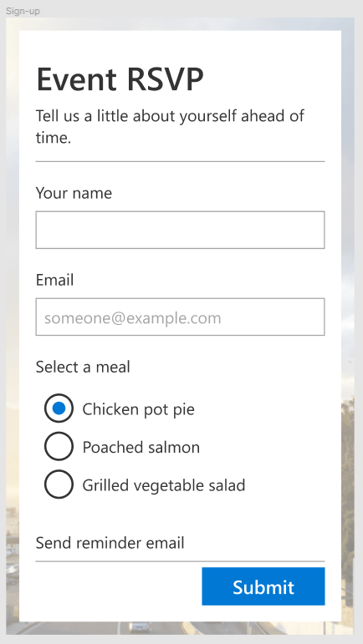This screenshot has height=644, width=363.
Task: Click the car in the background photo
Action: [x=140, y=626]
